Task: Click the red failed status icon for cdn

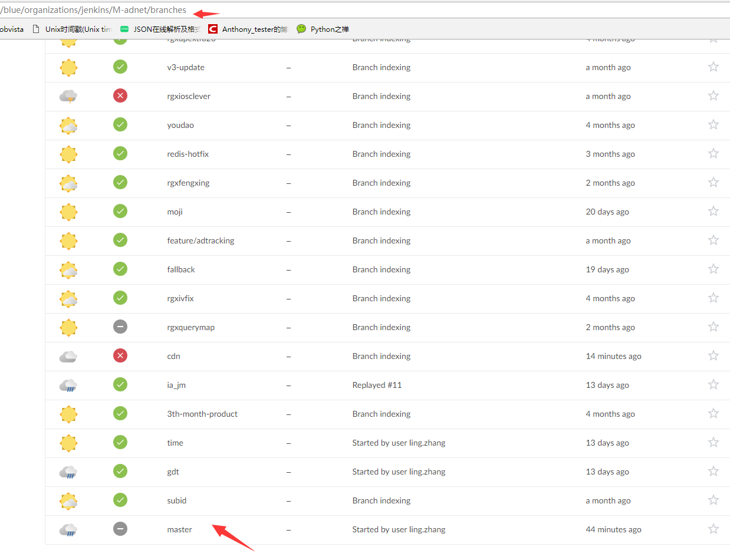Action: coord(120,355)
